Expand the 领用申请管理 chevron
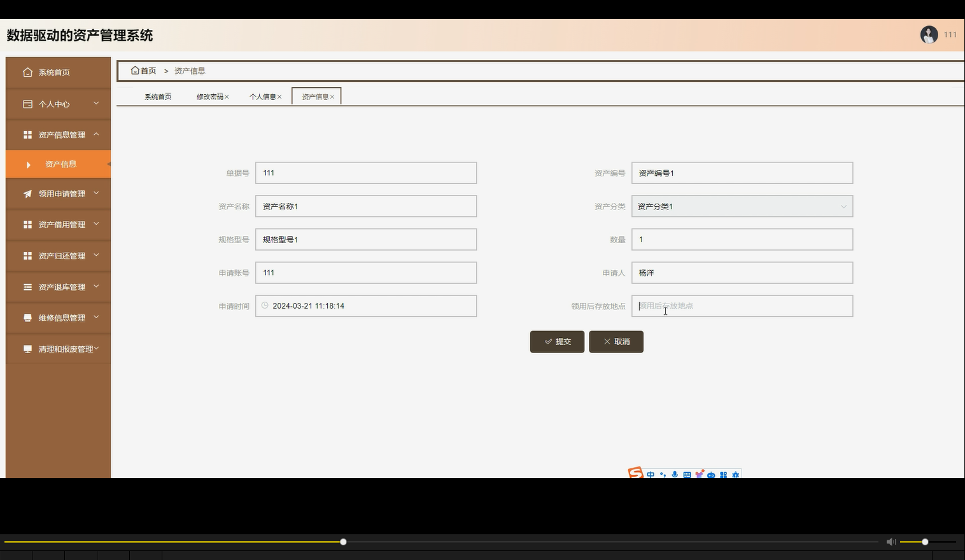The image size is (965, 560). [96, 193]
